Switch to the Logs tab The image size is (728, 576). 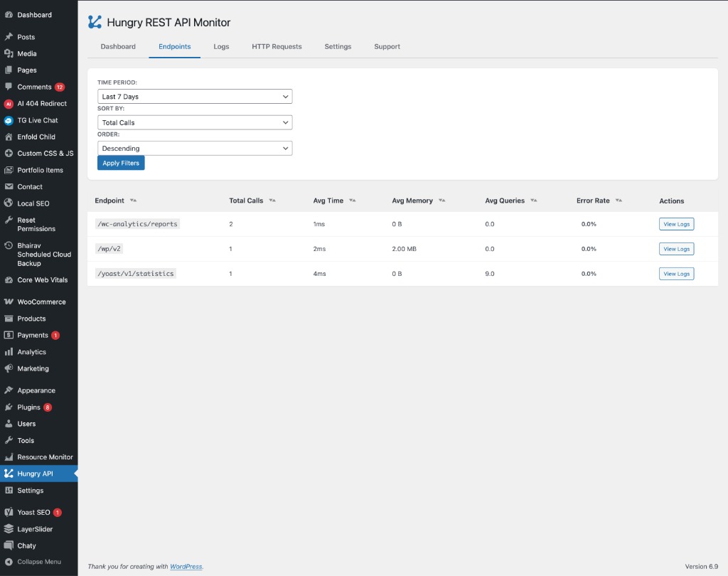221,46
